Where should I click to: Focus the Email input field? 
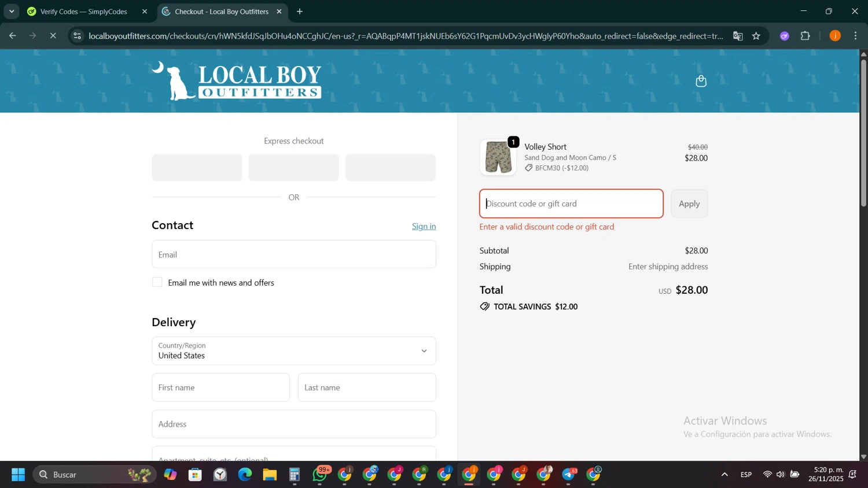[294, 254]
